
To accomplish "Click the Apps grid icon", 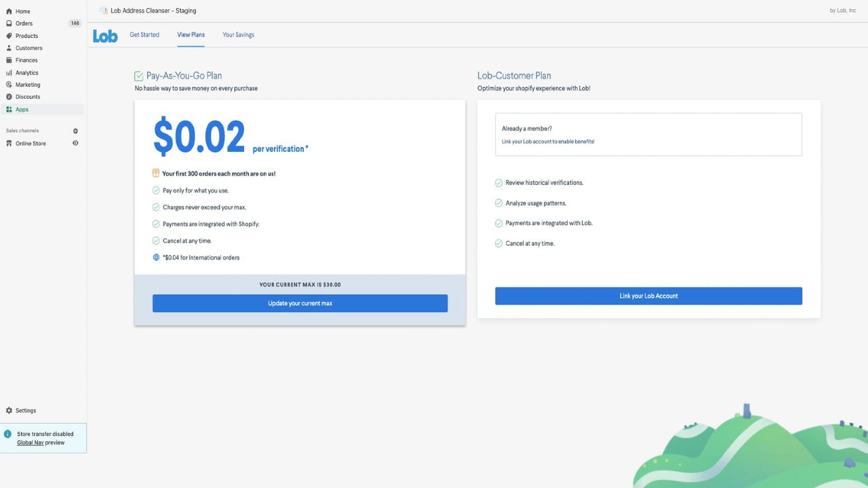I will tap(9, 109).
